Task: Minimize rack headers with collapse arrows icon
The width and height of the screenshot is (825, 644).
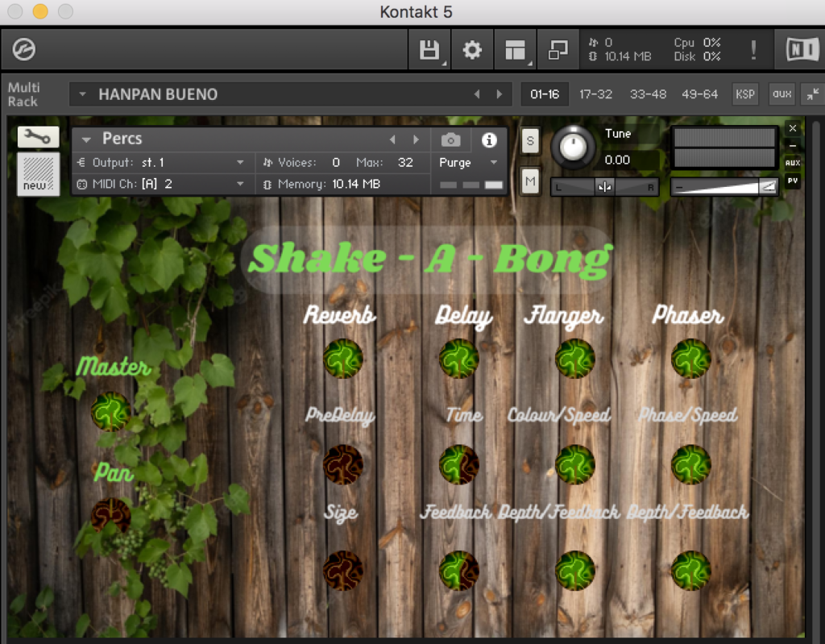Action: (x=812, y=94)
